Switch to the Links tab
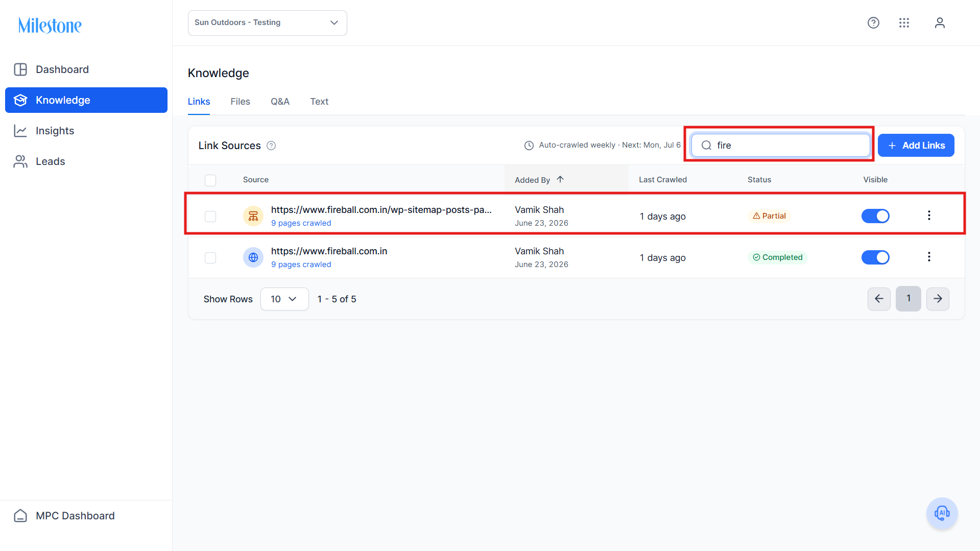 point(199,102)
